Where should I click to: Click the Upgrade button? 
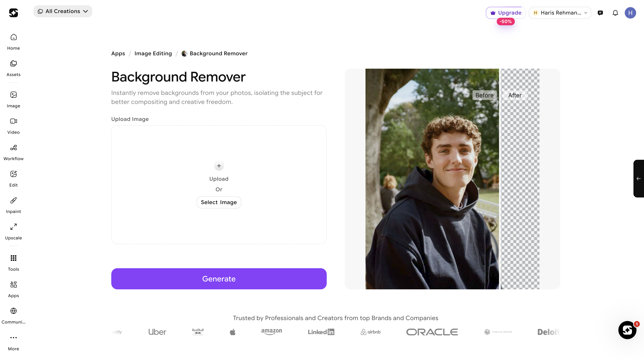coord(505,13)
